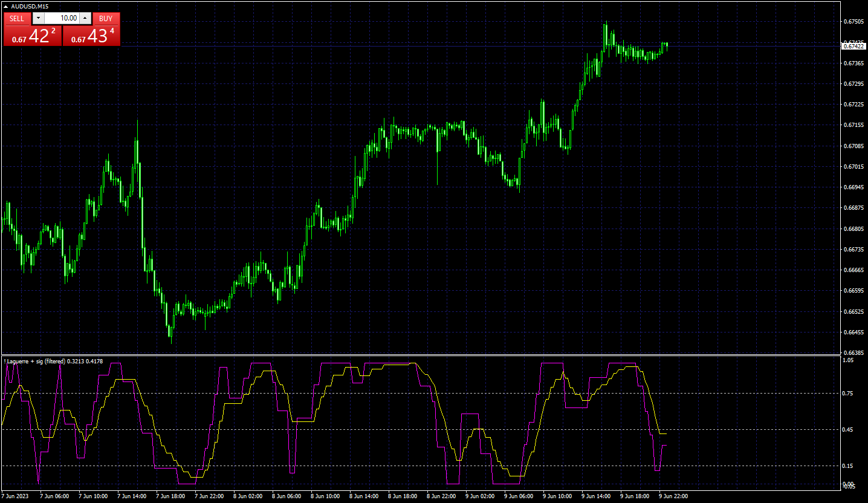Image resolution: width=868 pixels, height=503 pixels.
Task: Click the 0.66945 price axis label
Action: click(853, 187)
